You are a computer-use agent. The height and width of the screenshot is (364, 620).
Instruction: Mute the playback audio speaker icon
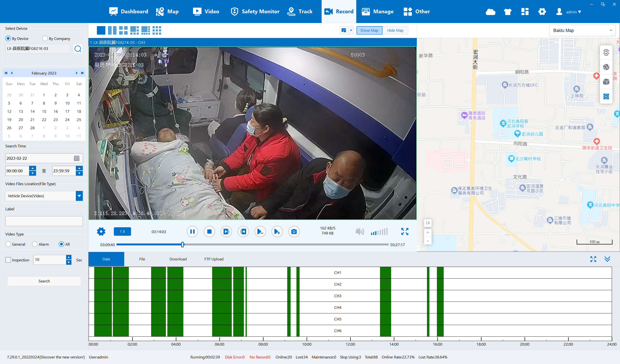coord(359,231)
